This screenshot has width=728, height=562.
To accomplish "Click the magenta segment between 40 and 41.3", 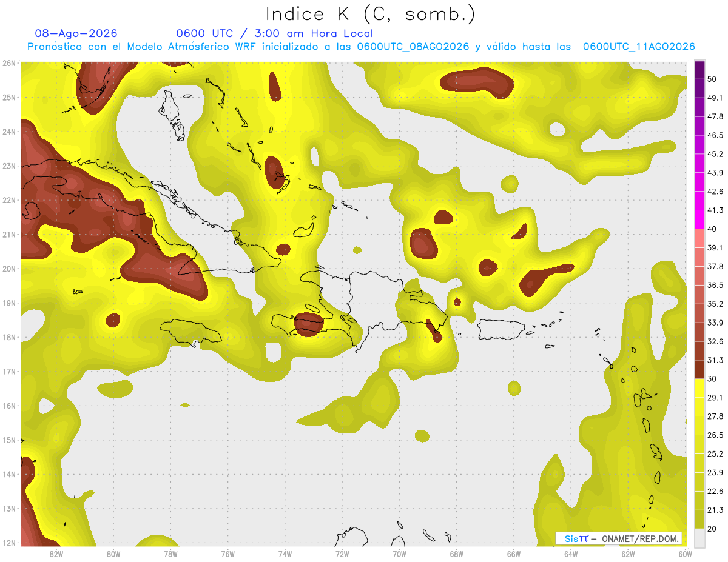I will 699,219.
